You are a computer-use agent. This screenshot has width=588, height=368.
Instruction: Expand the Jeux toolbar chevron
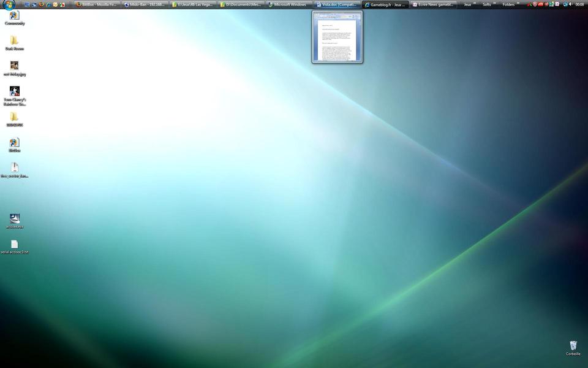tap(475, 3)
